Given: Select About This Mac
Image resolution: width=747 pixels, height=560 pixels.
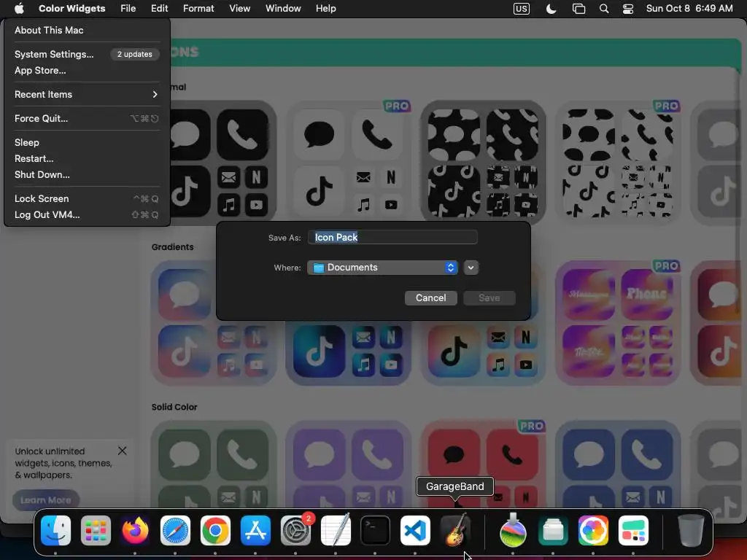Looking at the screenshot, I should (87, 30).
